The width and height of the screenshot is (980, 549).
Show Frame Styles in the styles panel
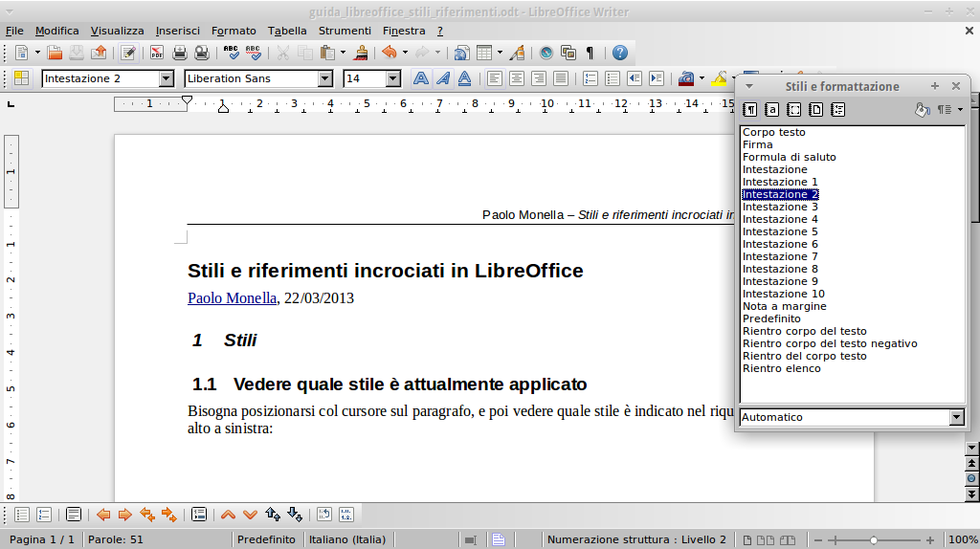click(x=793, y=110)
